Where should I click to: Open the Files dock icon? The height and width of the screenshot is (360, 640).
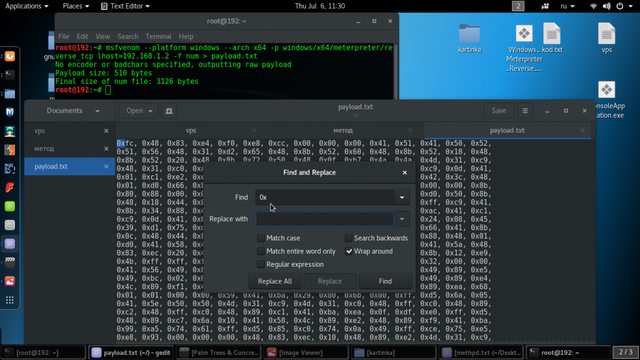(10, 93)
